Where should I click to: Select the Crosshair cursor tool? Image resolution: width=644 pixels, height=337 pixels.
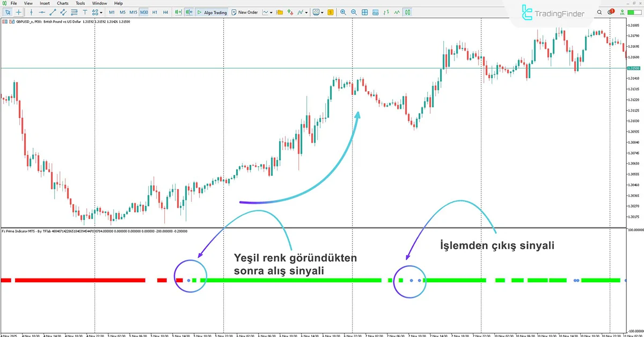(18, 12)
